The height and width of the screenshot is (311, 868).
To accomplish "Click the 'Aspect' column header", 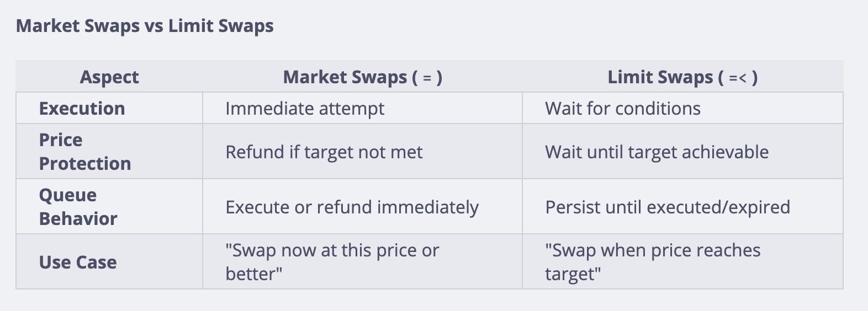I will click(109, 77).
